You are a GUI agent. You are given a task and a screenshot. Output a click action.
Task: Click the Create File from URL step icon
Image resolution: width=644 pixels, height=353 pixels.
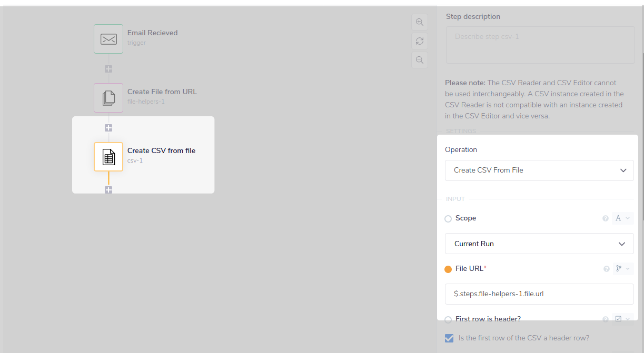tap(108, 97)
